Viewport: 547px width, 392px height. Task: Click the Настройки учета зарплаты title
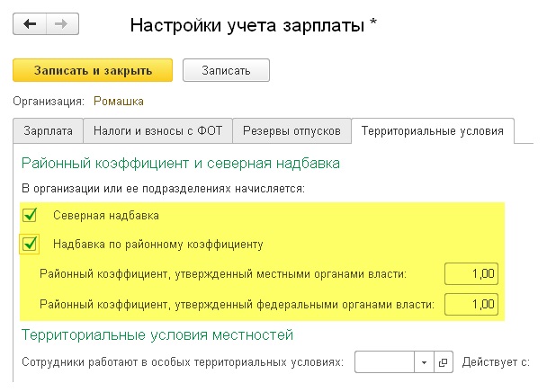[247, 25]
